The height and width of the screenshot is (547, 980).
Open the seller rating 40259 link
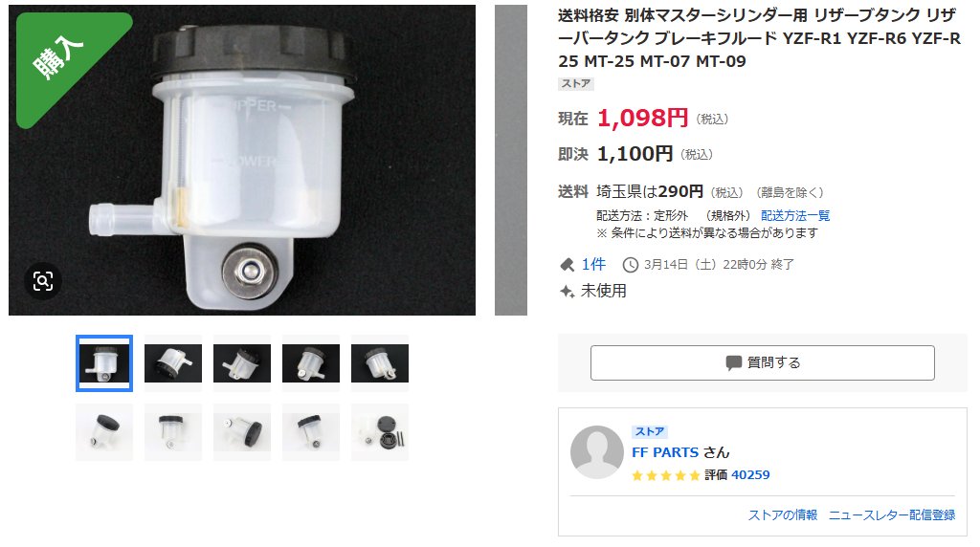(x=750, y=475)
